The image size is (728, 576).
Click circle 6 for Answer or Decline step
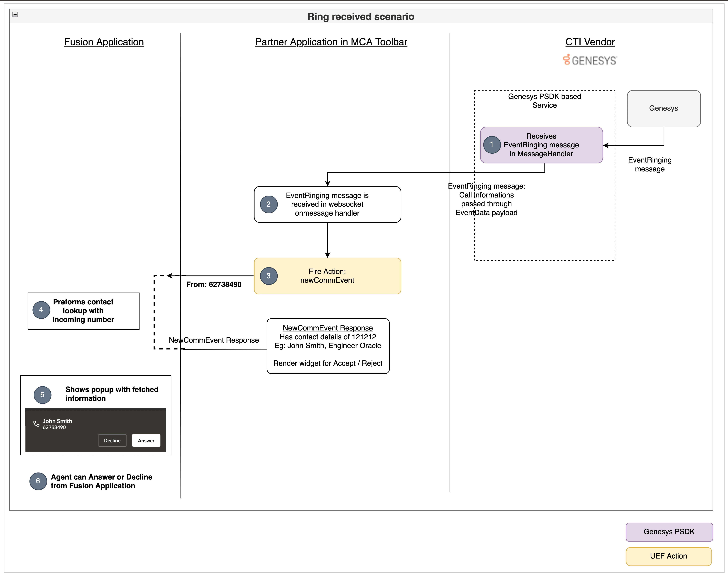tap(38, 481)
